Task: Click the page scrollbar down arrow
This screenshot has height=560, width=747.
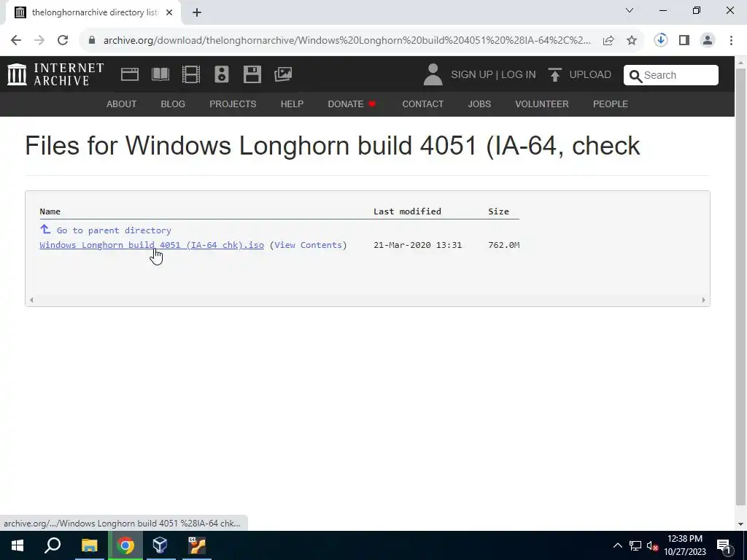Action: pos(740,524)
